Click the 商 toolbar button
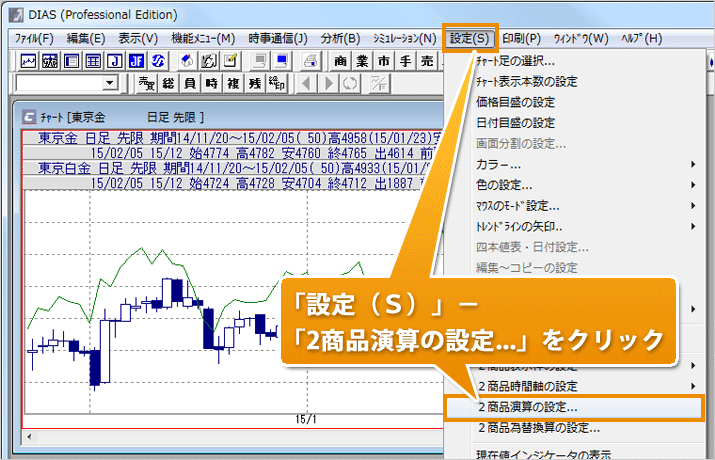The height and width of the screenshot is (460, 715). pos(341,61)
